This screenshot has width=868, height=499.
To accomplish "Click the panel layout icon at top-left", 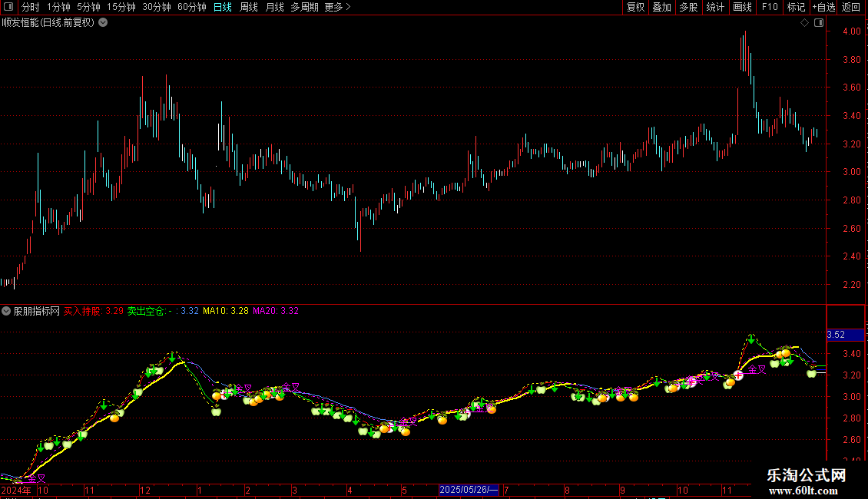I will coord(8,7).
